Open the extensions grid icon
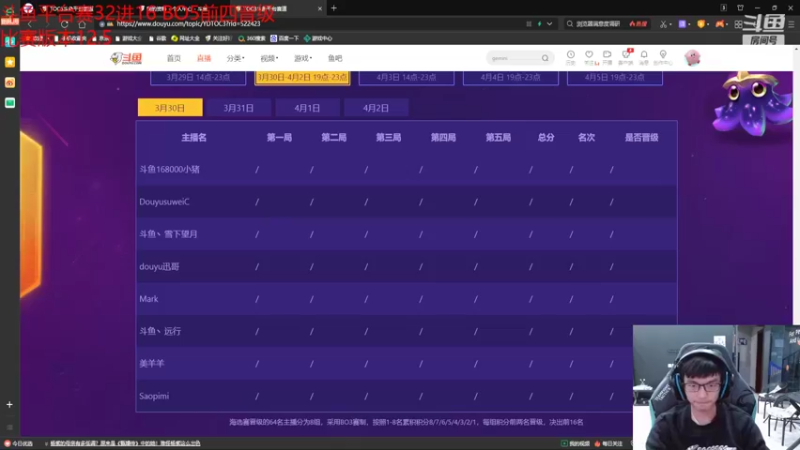 [738, 24]
